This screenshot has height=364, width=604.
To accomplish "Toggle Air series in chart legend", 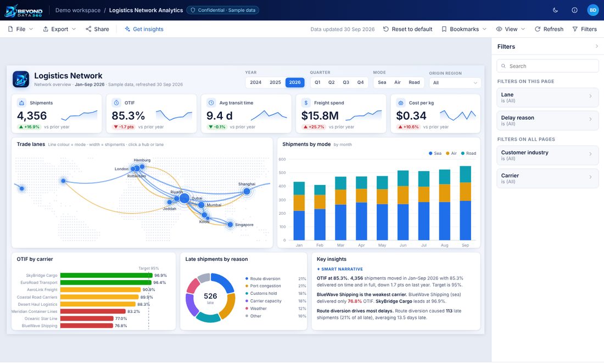I will coord(451,153).
